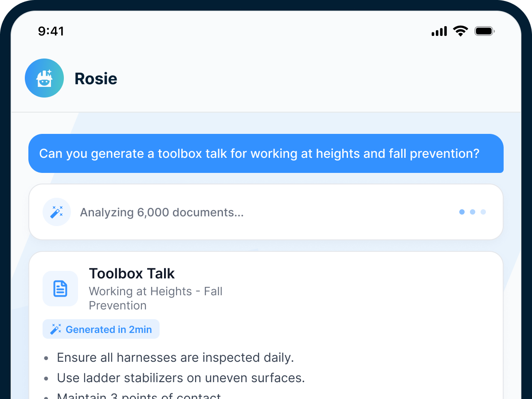The width and height of the screenshot is (532, 399).
Task: Select the blue toolbox talk request message
Action: (266, 153)
